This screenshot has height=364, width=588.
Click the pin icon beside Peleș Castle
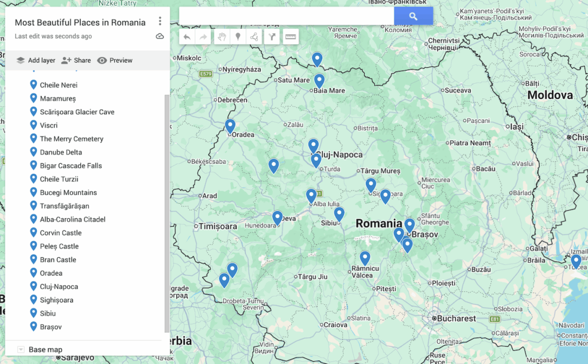coord(33,246)
